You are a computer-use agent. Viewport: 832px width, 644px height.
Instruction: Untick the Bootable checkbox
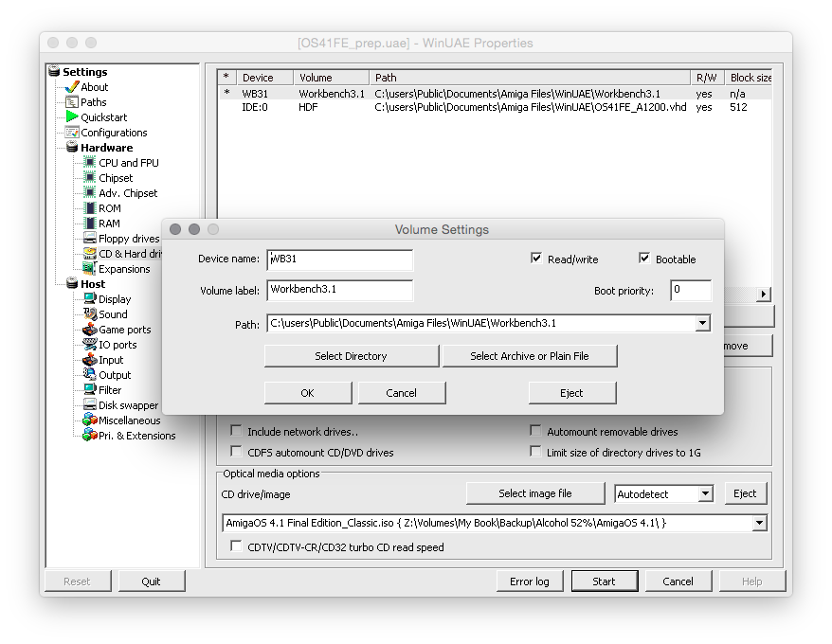644,259
